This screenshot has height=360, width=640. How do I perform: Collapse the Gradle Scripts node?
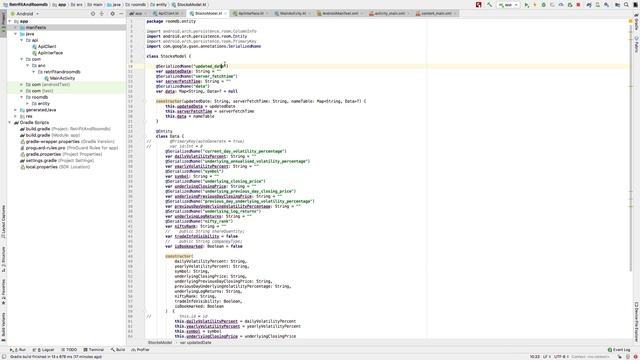pyautogui.click(x=10, y=122)
